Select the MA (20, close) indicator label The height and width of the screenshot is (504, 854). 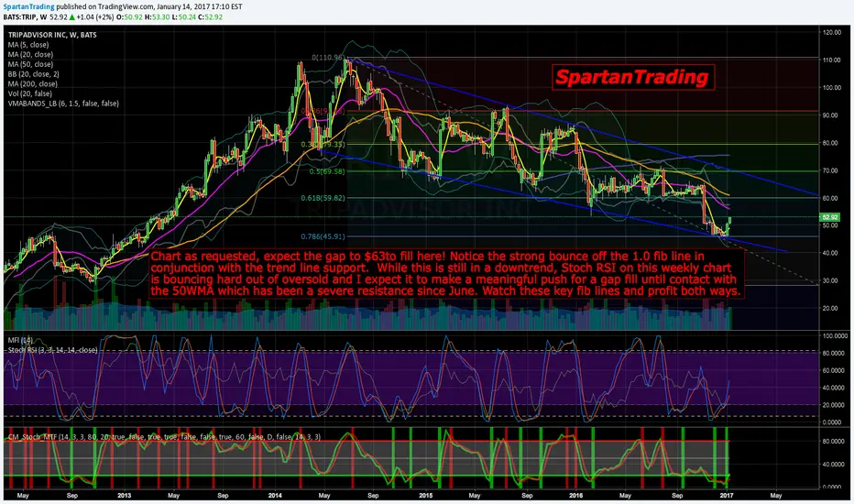(30, 54)
